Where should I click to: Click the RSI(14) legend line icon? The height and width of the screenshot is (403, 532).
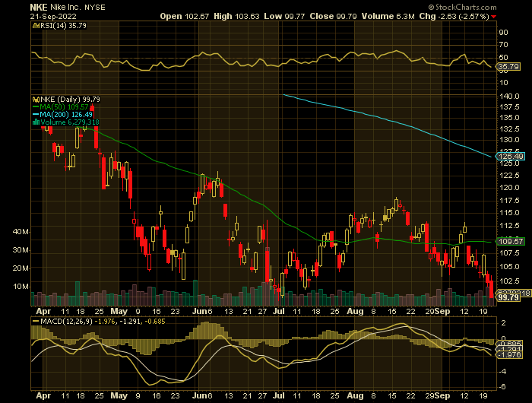click(36, 26)
